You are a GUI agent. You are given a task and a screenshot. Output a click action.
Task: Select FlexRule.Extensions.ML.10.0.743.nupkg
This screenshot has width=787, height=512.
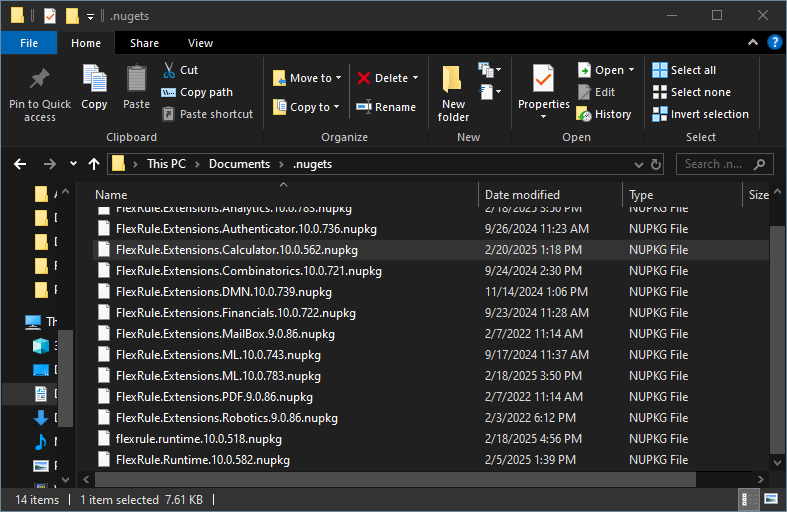431,355
